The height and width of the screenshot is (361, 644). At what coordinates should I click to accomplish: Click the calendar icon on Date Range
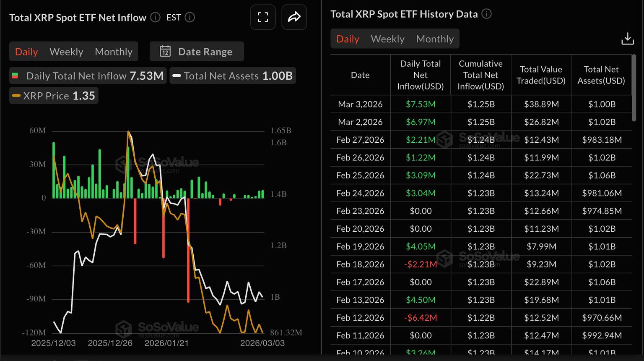click(x=166, y=51)
